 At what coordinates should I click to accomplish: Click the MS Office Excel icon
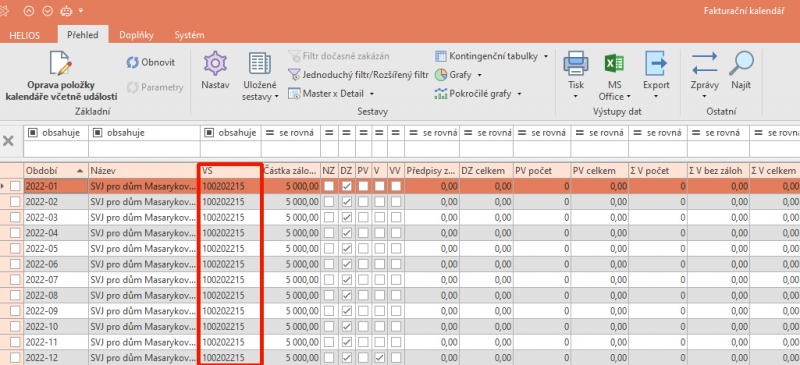click(x=615, y=63)
